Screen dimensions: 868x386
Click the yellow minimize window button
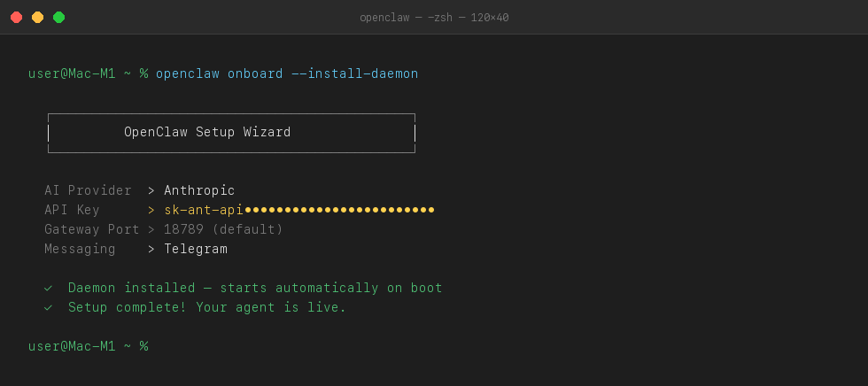(37, 17)
